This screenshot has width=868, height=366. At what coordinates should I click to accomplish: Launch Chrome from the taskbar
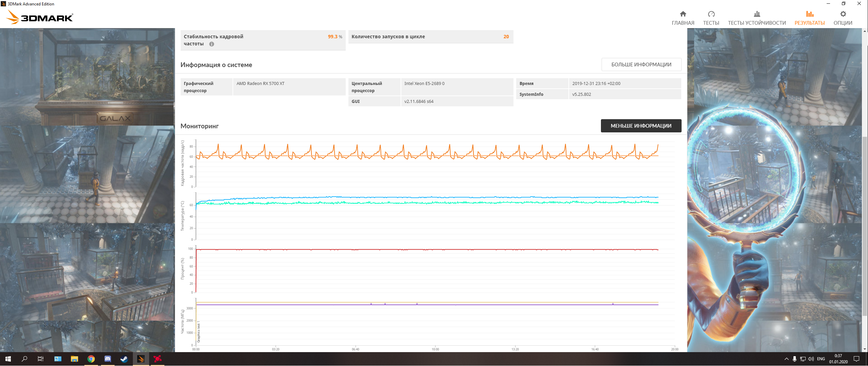(x=91, y=359)
